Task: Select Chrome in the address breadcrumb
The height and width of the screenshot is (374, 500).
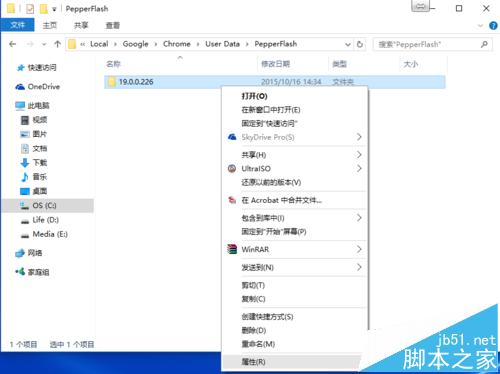Action: (x=177, y=44)
